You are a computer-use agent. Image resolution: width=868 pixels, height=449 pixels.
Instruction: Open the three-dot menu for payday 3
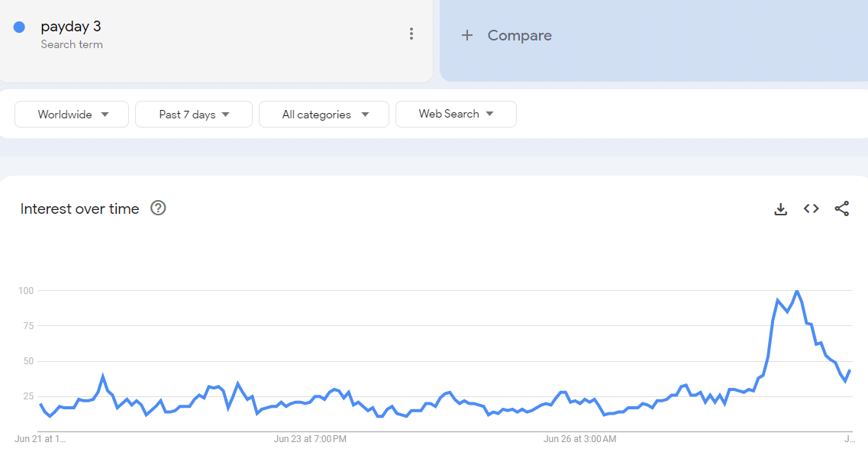tap(411, 34)
